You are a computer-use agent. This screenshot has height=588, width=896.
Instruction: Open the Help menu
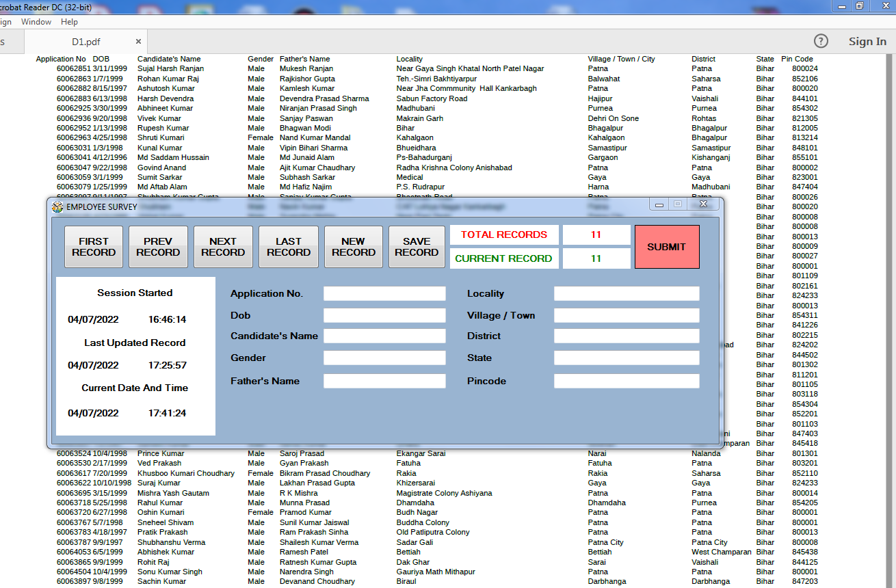point(69,21)
